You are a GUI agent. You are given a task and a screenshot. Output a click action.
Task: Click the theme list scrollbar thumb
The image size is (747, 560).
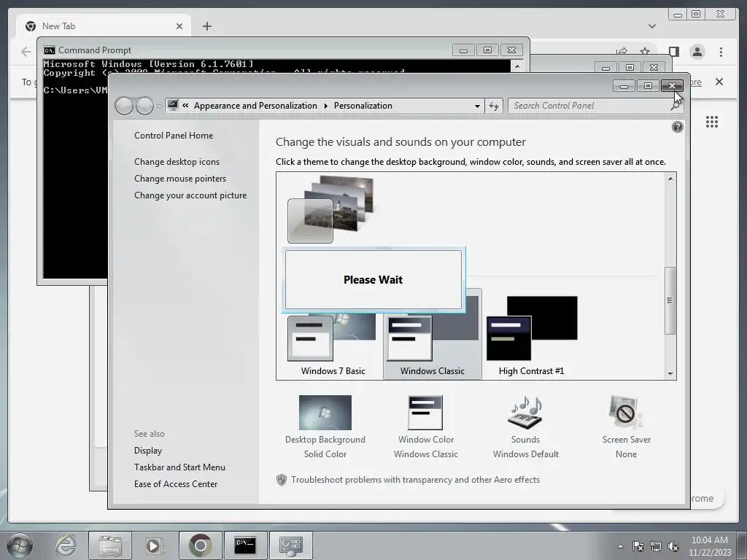tap(670, 300)
